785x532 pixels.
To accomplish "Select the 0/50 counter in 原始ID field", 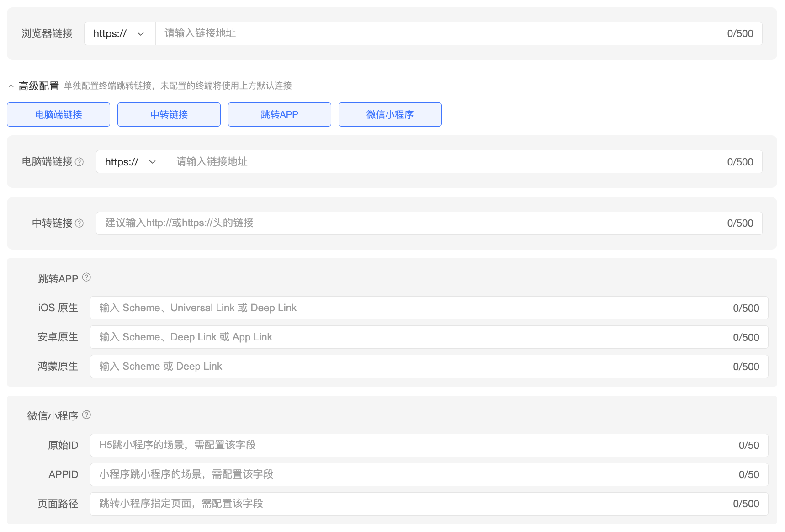I will 749,445.
